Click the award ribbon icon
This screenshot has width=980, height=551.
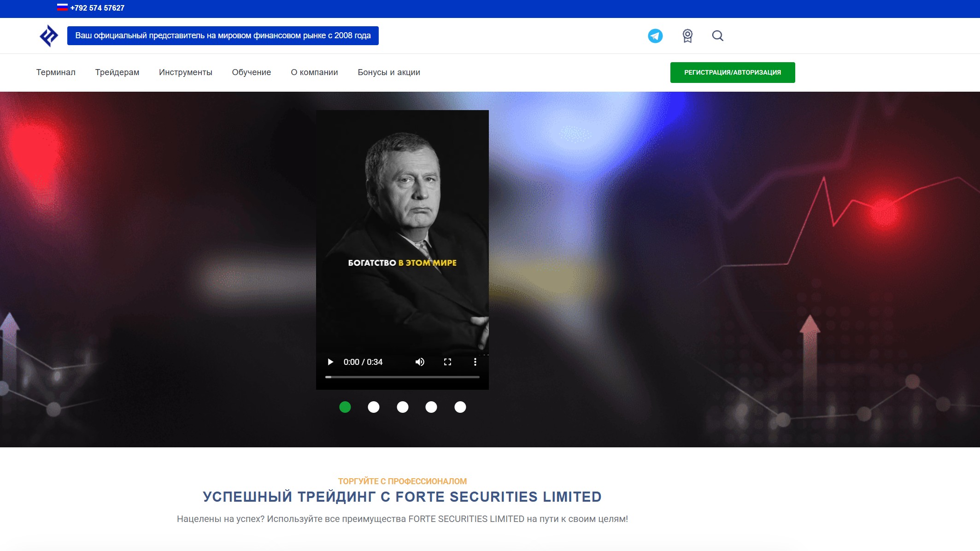(x=687, y=36)
